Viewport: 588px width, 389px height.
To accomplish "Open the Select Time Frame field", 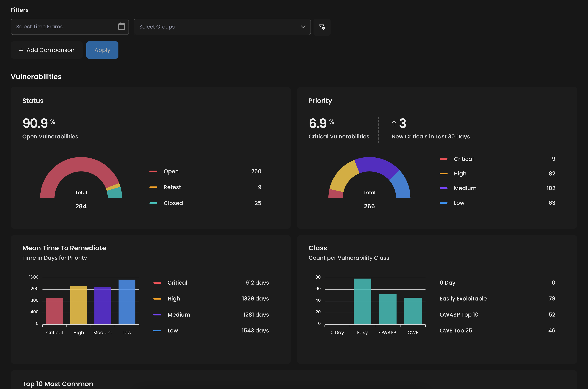I will click(x=64, y=27).
